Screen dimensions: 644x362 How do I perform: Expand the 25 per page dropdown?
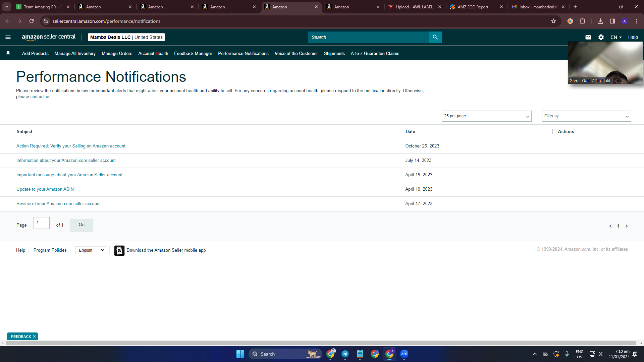(486, 116)
